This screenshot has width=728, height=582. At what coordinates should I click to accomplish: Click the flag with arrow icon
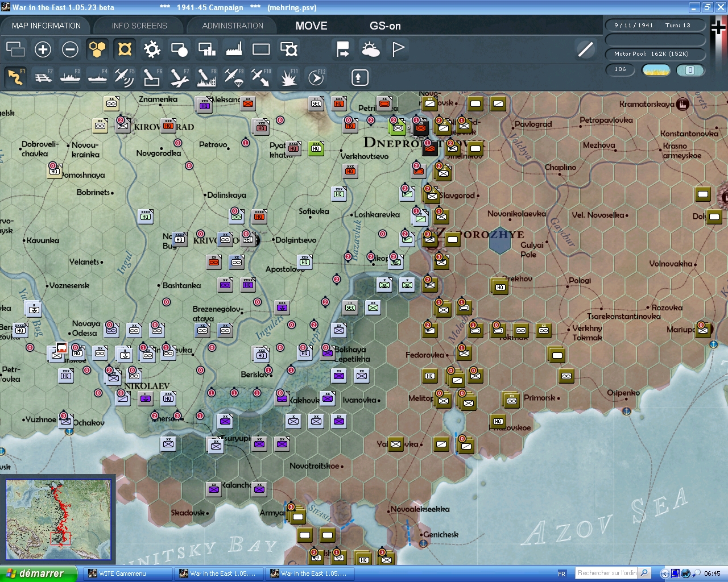tap(343, 49)
